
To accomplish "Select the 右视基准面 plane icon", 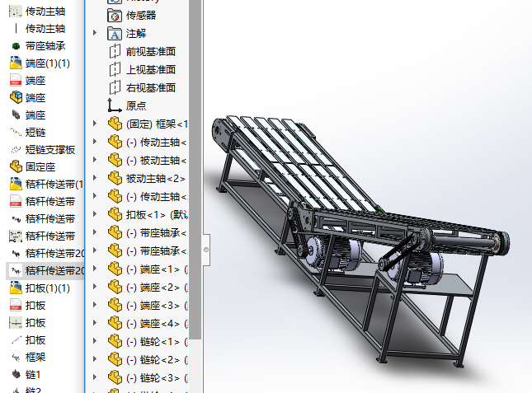I will tap(115, 88).
